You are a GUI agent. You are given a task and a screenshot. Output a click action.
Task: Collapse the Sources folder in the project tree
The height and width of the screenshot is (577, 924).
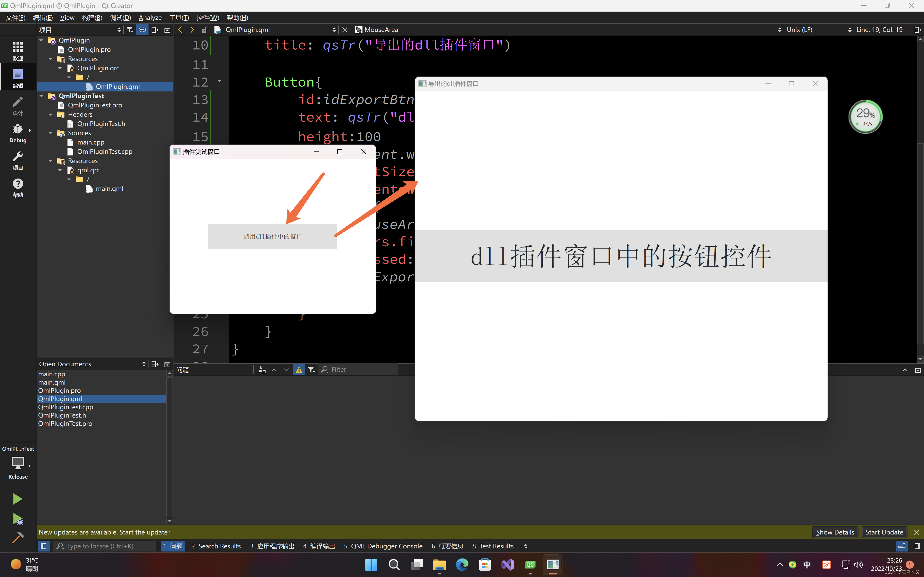pyautogui.click(x=50, y=133)
